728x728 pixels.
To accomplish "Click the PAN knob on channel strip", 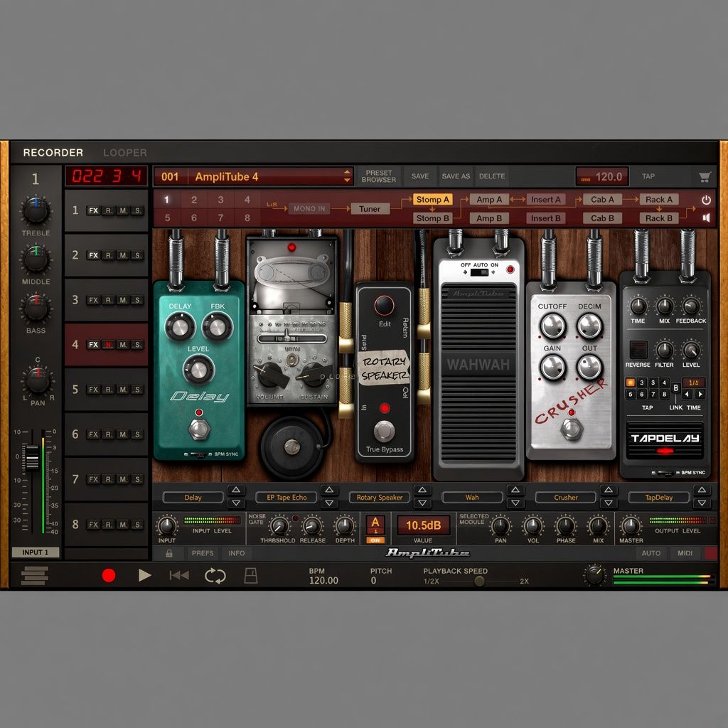I will click(38, 380).
